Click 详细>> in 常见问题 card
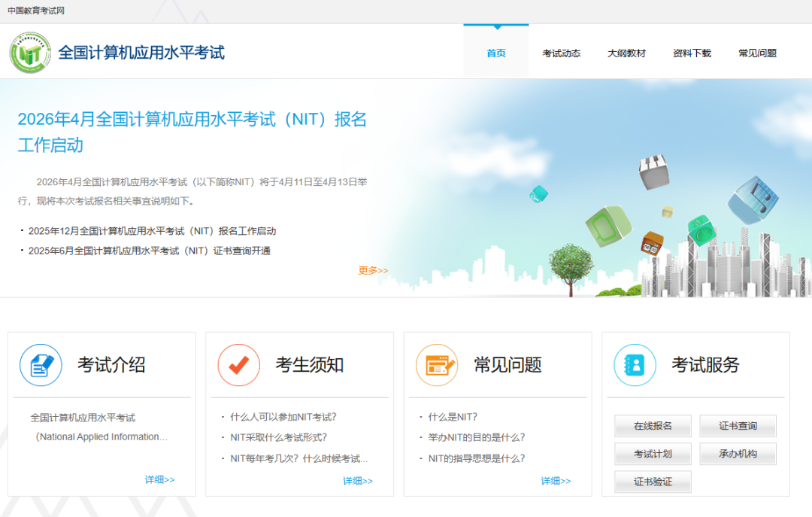Image resolution: width=812 pixels, height=517 pixels. pos(556,481)
